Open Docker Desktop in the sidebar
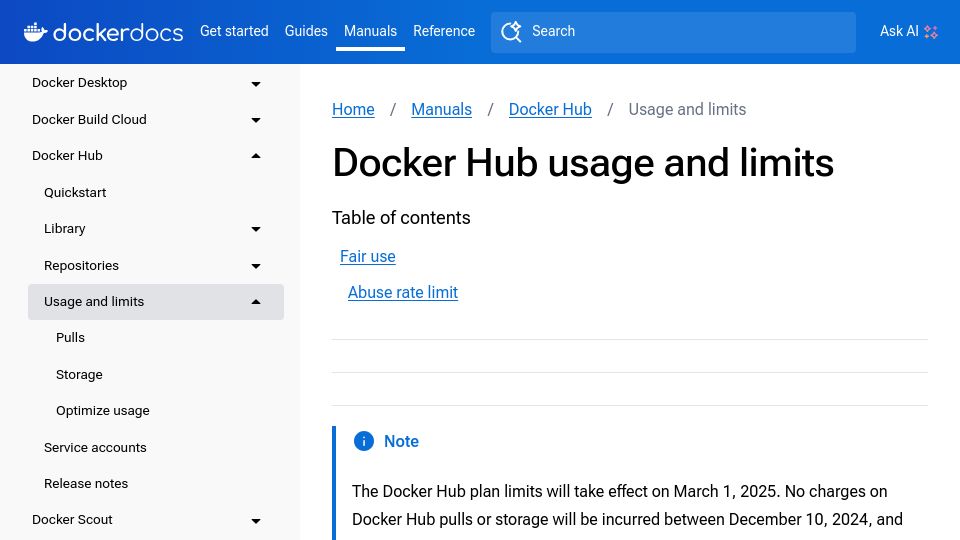 coord(80,83)
